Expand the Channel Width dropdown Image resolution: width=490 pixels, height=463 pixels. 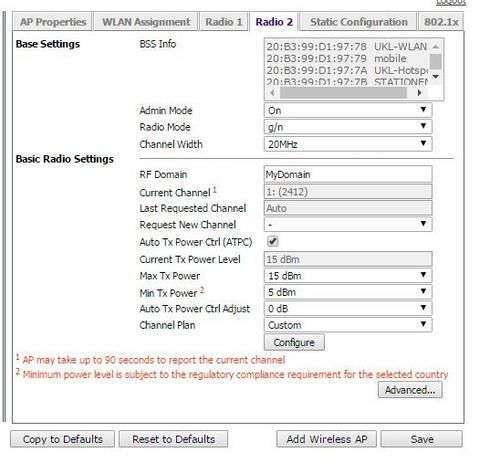pyautogui.click(x=348, y=144)
